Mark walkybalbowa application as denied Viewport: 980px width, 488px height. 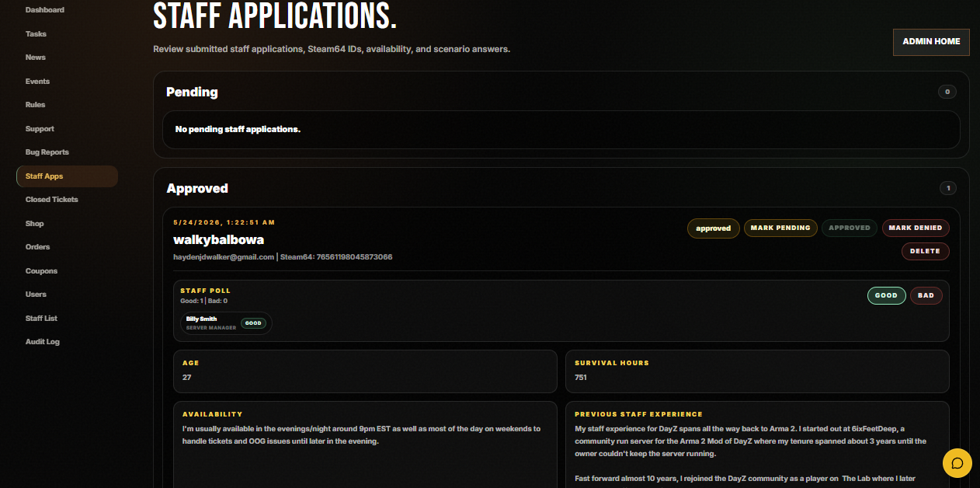[x=916, y=228]
